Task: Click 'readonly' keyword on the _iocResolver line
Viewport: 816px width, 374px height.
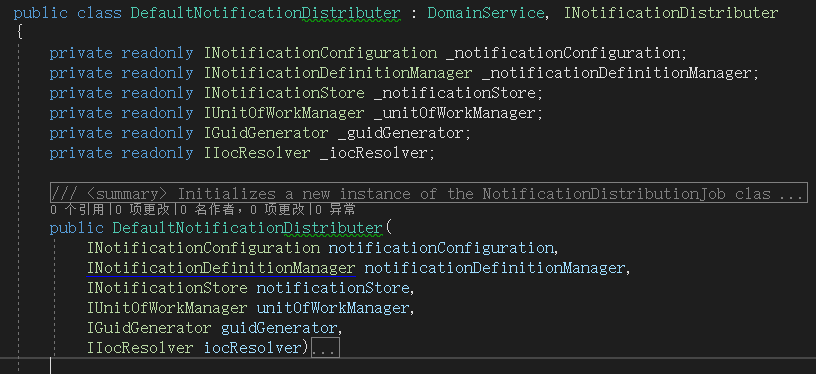Action: (x=157, y=153)
